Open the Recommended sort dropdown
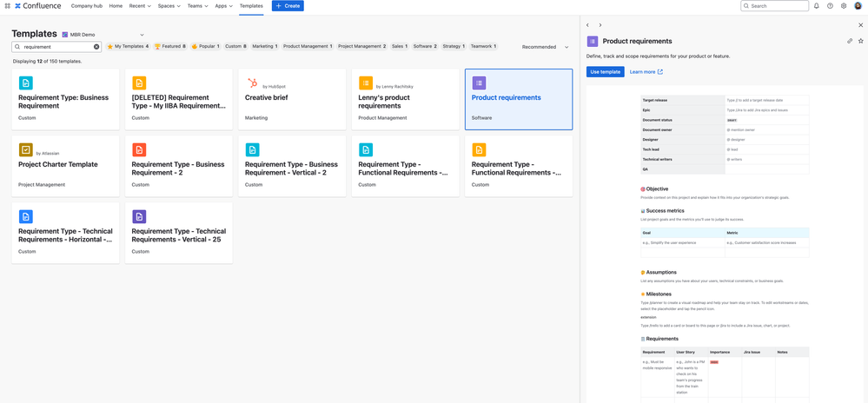 (545, 47)
